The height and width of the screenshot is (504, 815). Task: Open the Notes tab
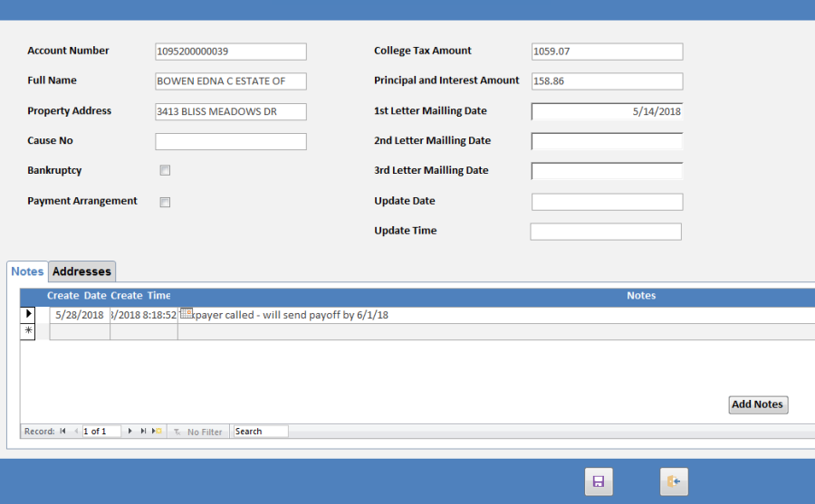(27, 271)
